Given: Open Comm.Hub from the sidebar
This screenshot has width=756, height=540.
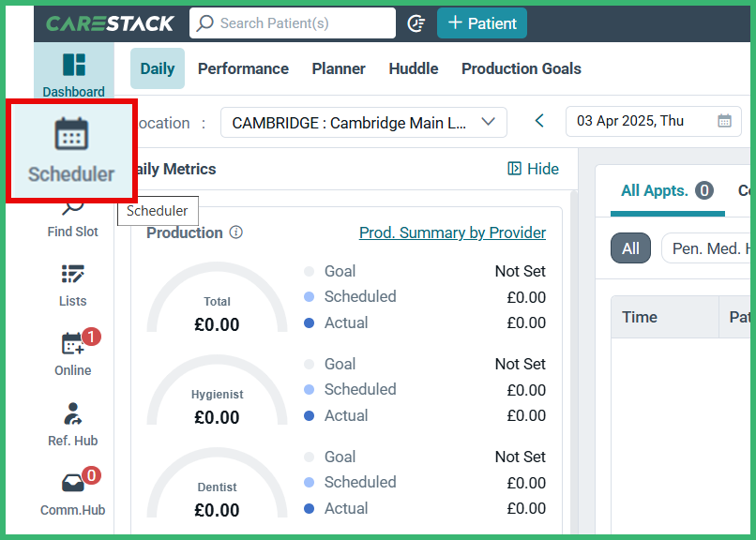Looking at the screenshot, I should click(x=72, y=494).
